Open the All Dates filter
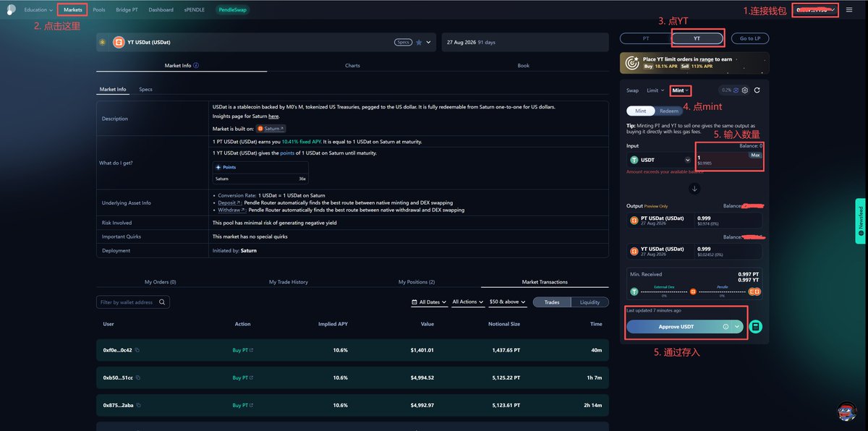Viewport: 868px width, 431px height. coord(429,302)
